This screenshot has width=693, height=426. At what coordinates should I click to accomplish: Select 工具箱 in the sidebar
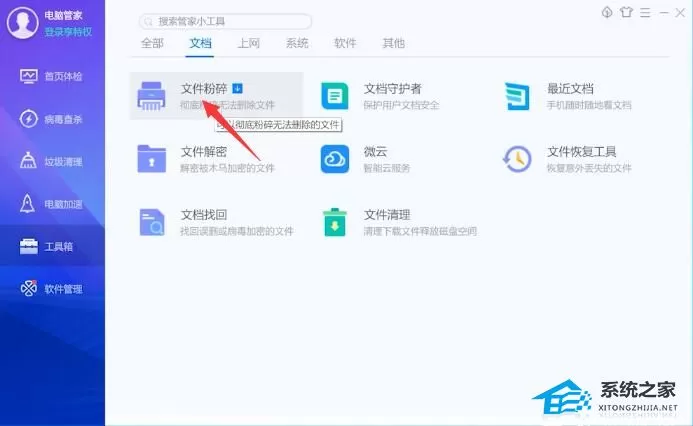pos(52,246)
